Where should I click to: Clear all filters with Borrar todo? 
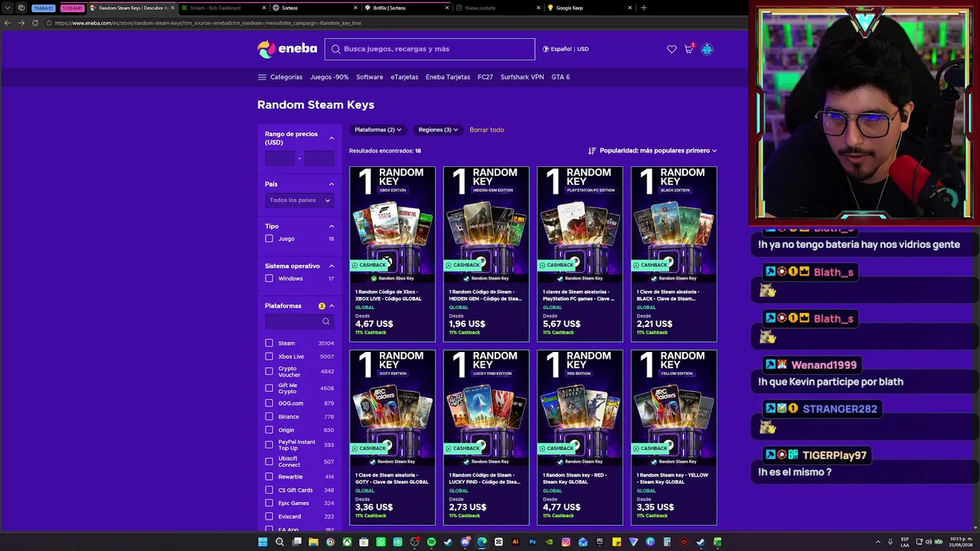(x=487, y=130)
